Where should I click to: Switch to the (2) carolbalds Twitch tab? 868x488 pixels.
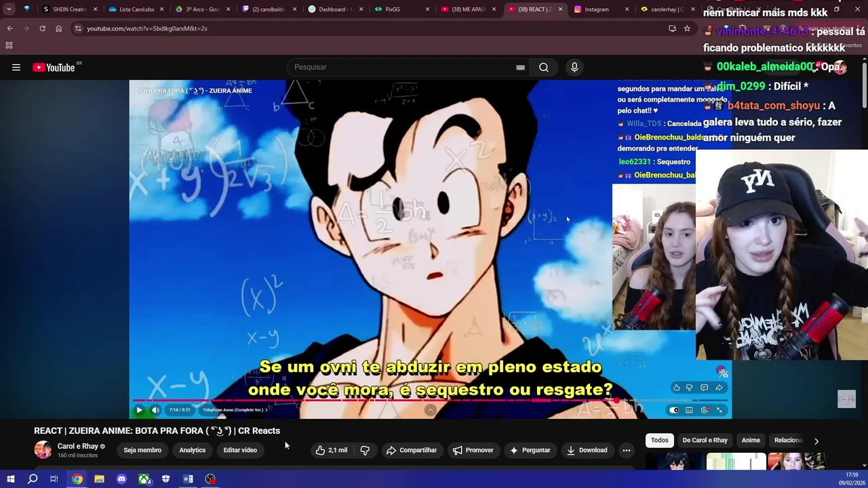coord(269,9)
